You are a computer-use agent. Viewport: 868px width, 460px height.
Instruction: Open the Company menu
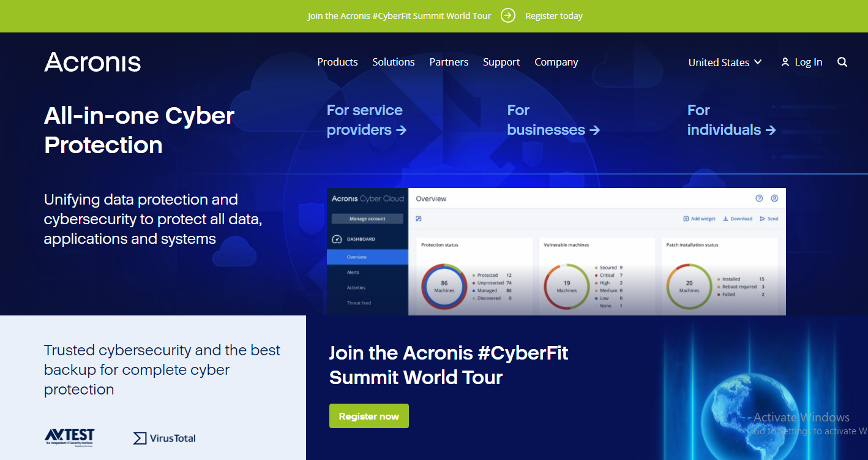click(x=556, y=62)
